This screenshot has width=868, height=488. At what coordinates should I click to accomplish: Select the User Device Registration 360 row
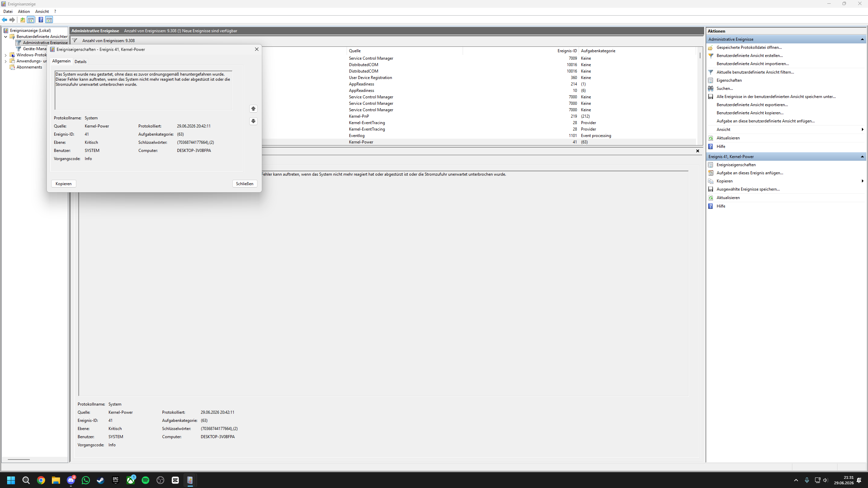tap(479, 78)
